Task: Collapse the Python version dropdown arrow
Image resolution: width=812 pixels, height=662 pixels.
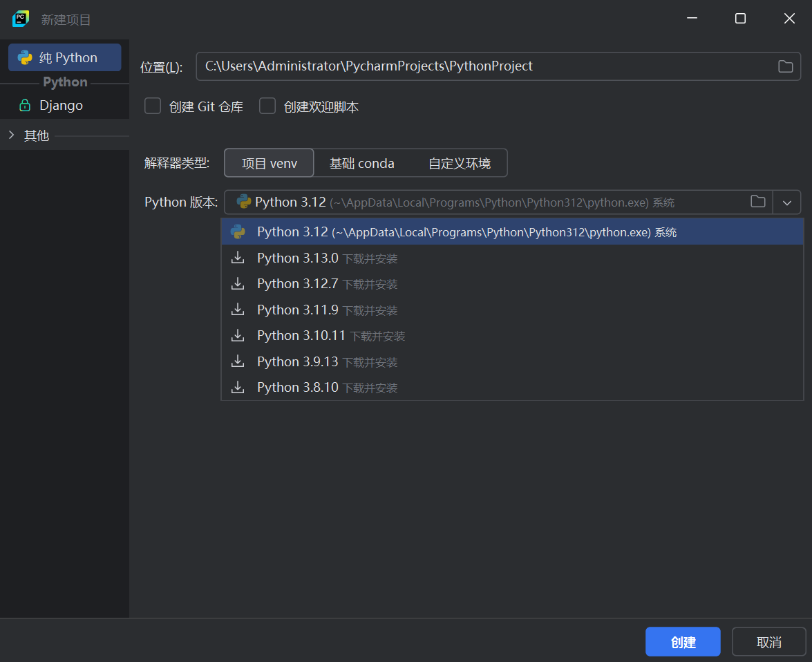Action: tap(786, 202)
